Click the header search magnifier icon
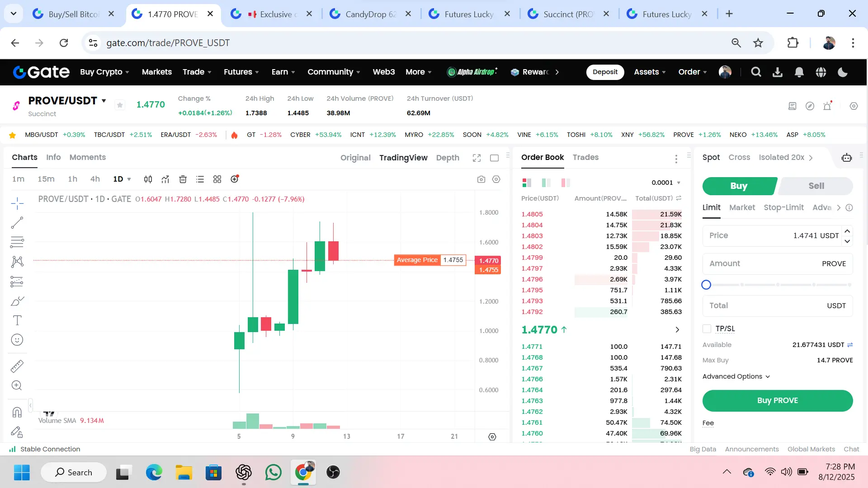Viewport: 868px width, 488px height. pyautogui.click(x=756, y=72)
